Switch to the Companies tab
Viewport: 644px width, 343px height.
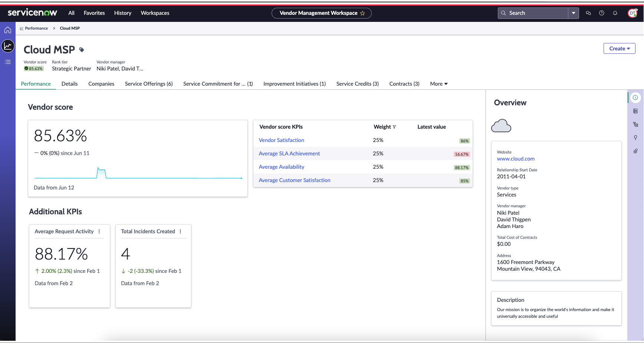101,84
